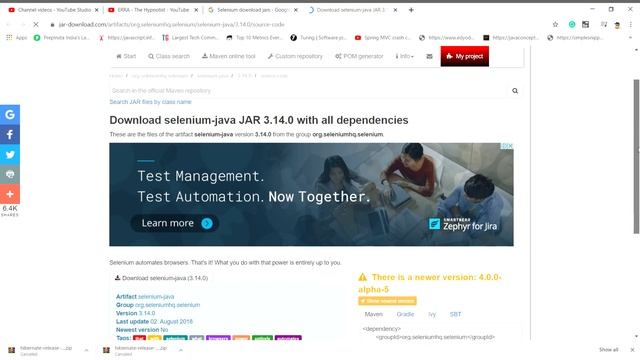Click Download selenium-java (3.14.0) link
Viewport: 640px width, 360px height.
tap(161, 278)
